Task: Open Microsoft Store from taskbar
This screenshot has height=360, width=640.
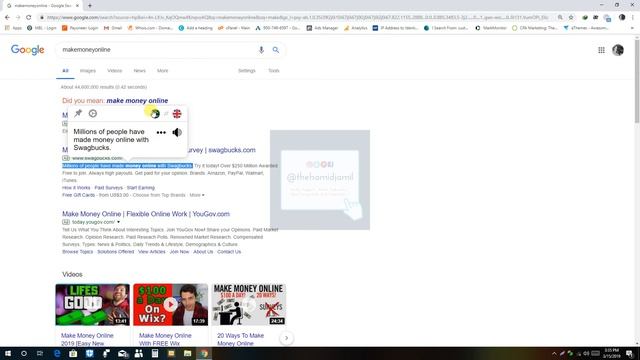Action: [73, 353]
